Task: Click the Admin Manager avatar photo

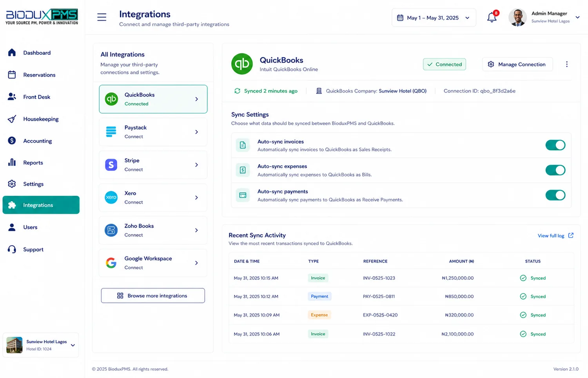Action: tap(518, 18)
